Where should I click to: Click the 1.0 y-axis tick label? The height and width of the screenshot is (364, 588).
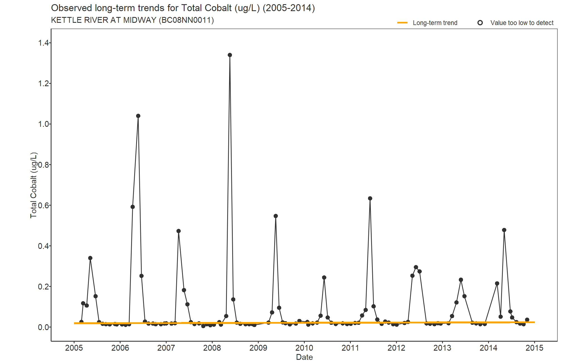43,124
